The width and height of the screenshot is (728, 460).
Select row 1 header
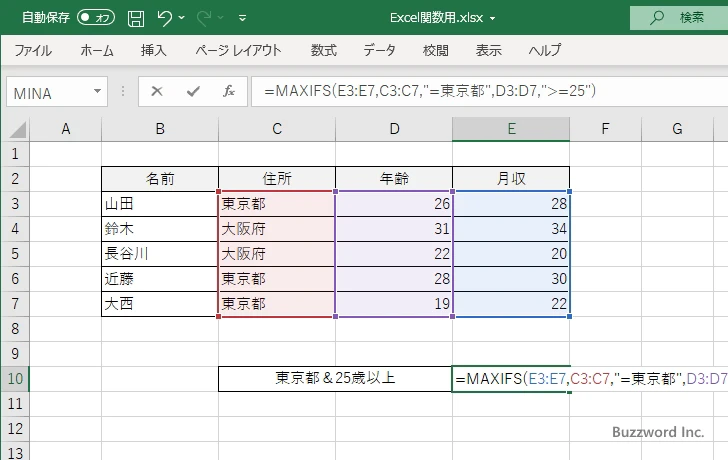15,154
